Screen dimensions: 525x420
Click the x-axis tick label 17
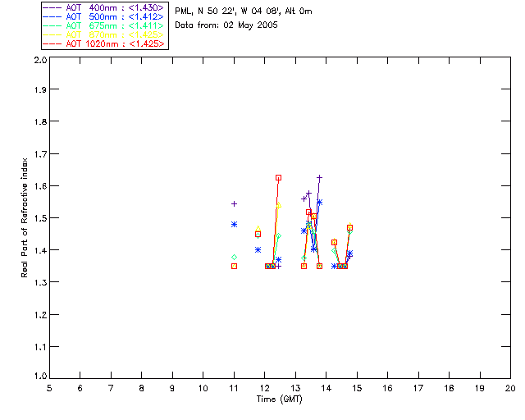pyautogui.click(x=418, y=388)
